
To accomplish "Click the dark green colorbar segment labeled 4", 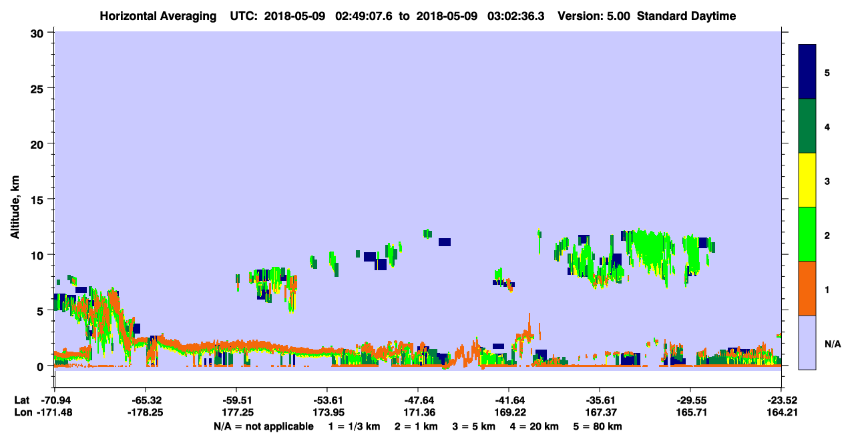I will click(807, 126).
